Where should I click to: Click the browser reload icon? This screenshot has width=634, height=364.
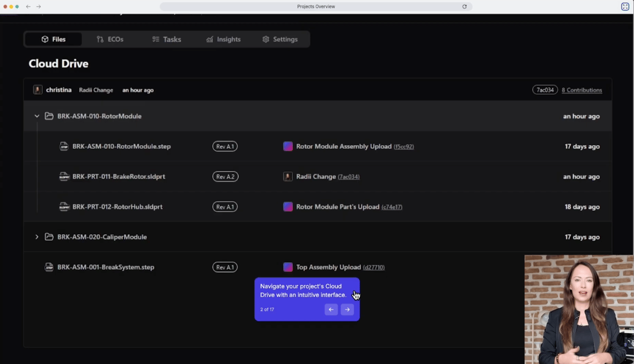(x=465, y=7)
